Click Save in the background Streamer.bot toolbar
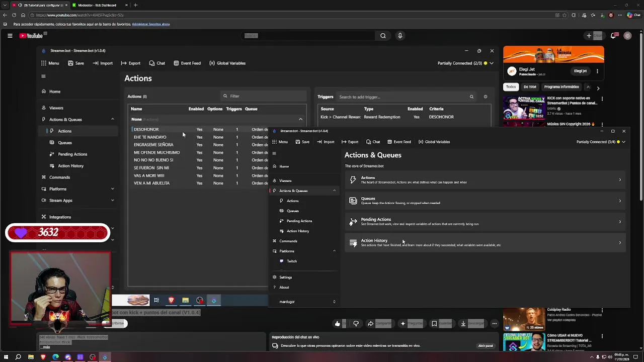Screen dimensions: 644x362 pyautogui.click(x=76, y=63)
